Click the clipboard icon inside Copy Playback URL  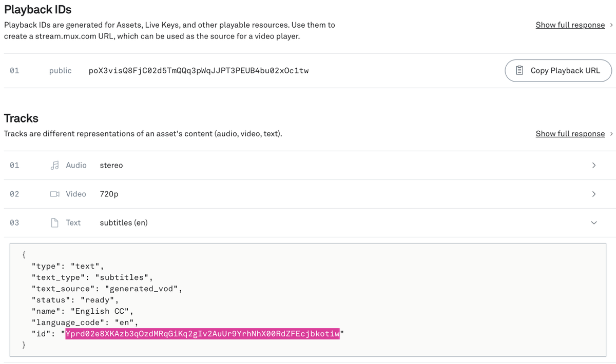pyautogui.click(x=520, y=70)
